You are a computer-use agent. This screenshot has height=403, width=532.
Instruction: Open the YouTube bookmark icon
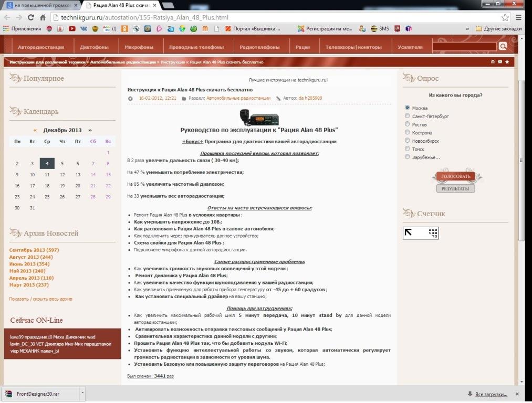[72, 29]
